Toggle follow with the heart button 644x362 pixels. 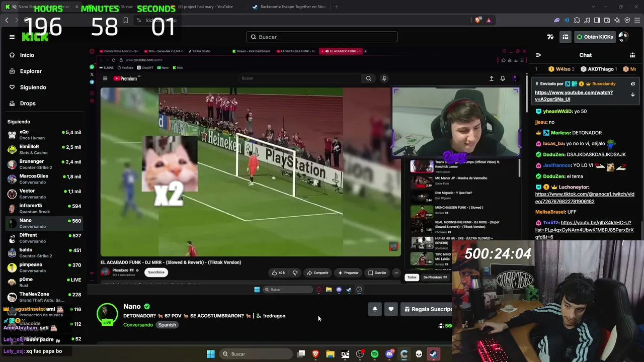point(391,309)
